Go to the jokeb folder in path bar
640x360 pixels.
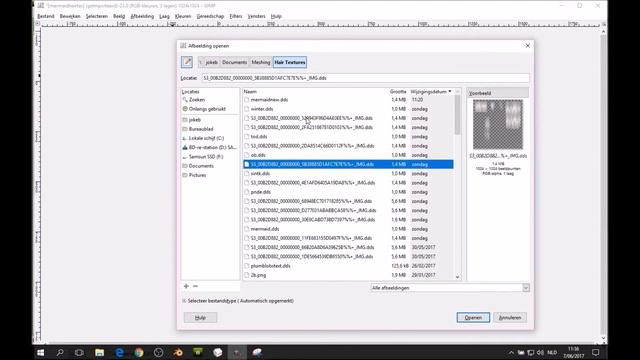click(x=211, y=62)
